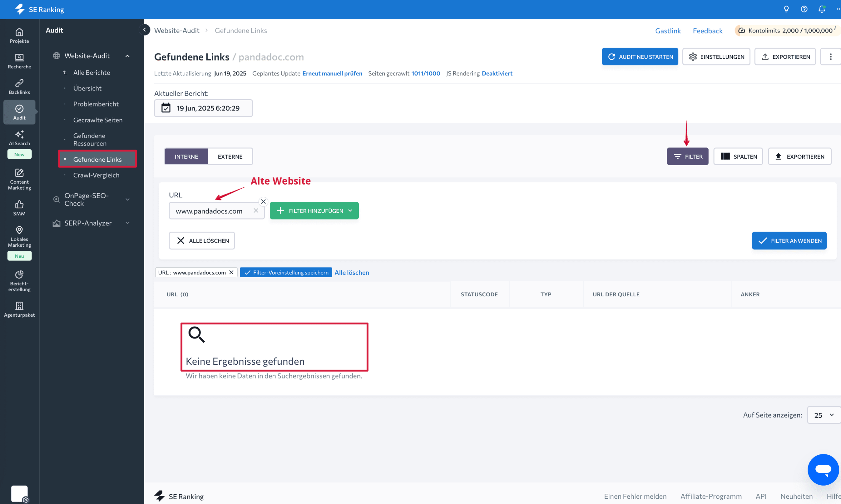Click the Deaktiviert JS Rendering link

[497, 73]
